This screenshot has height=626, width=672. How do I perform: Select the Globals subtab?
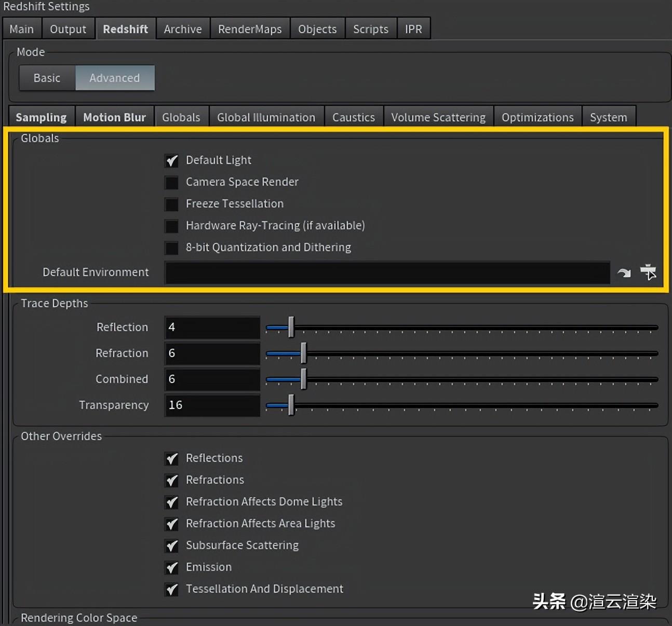click(181, 117)
